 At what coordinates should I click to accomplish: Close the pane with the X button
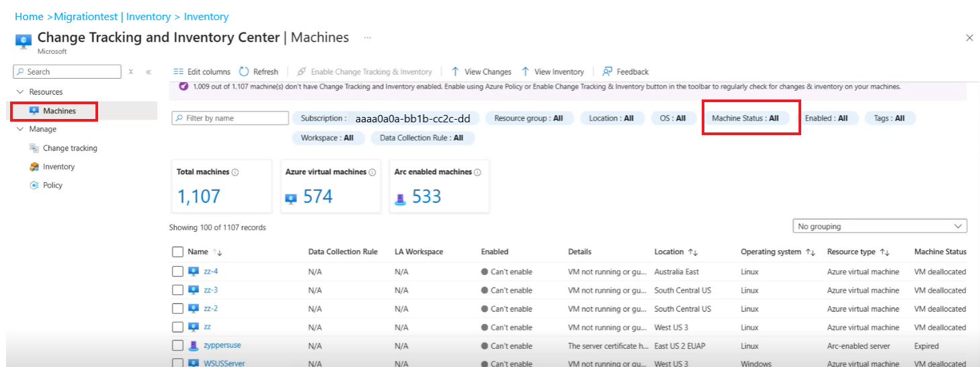click(969, 38)
